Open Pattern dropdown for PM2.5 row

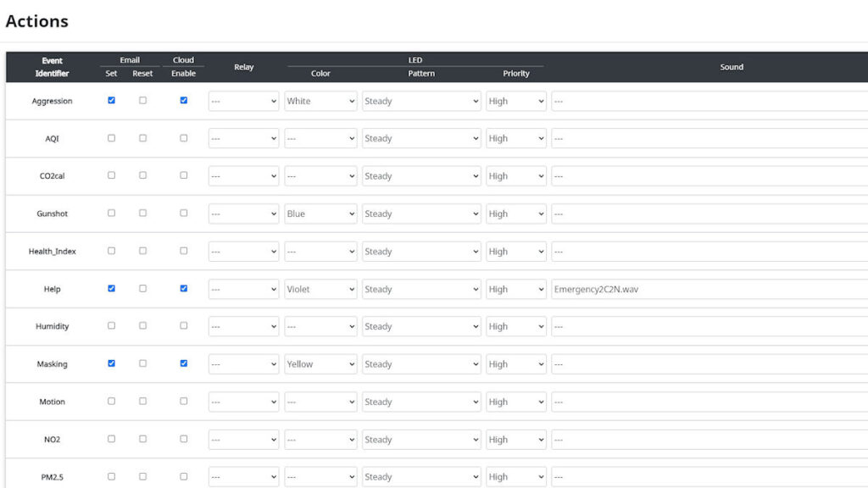(x=421, y=477)
